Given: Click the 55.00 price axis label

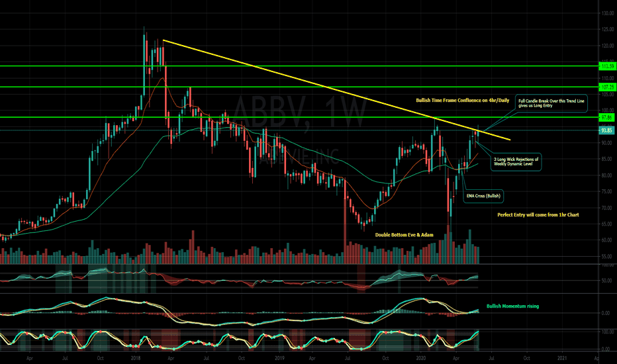Looking at the screenshot, I should 608,257.
